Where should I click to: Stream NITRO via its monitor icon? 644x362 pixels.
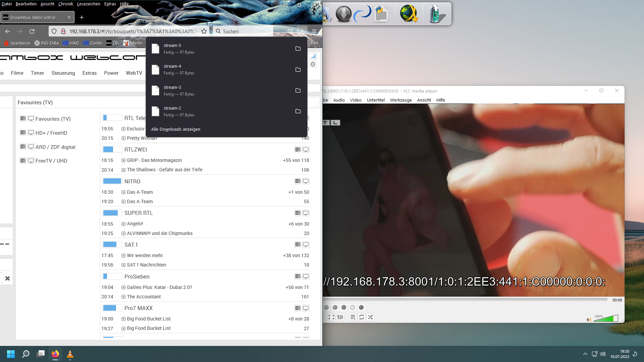tap(306, 181)
